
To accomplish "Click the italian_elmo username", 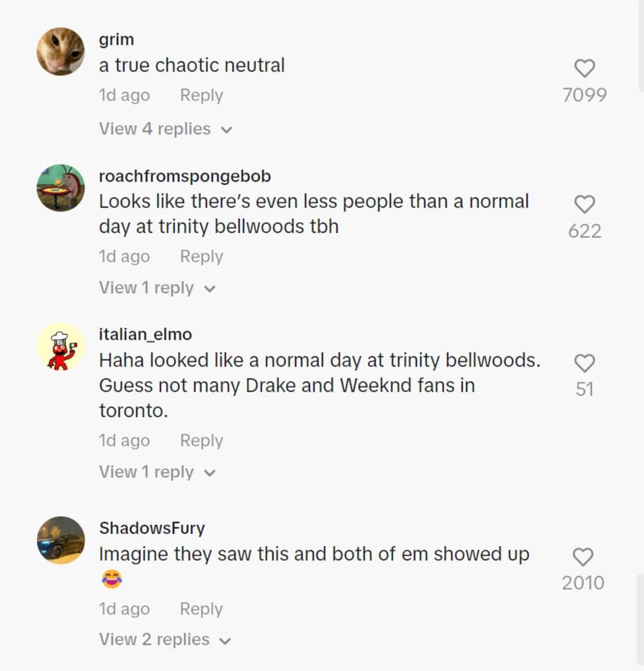I will (x=145, y=334).
